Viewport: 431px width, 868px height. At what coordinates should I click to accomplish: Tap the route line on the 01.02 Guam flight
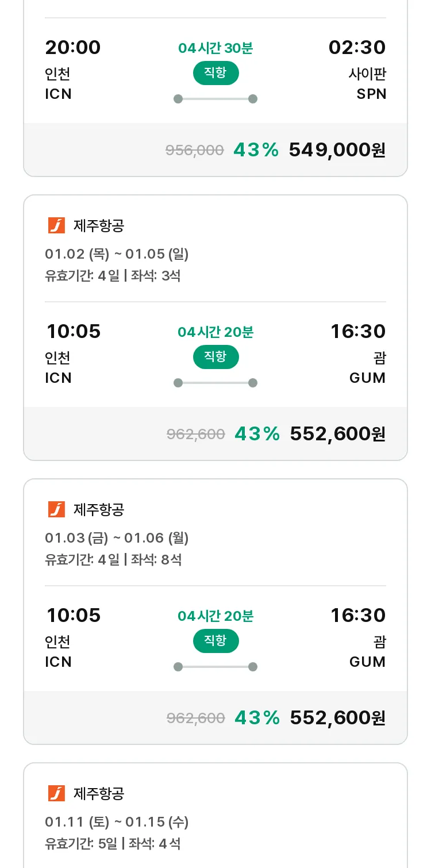215,383
